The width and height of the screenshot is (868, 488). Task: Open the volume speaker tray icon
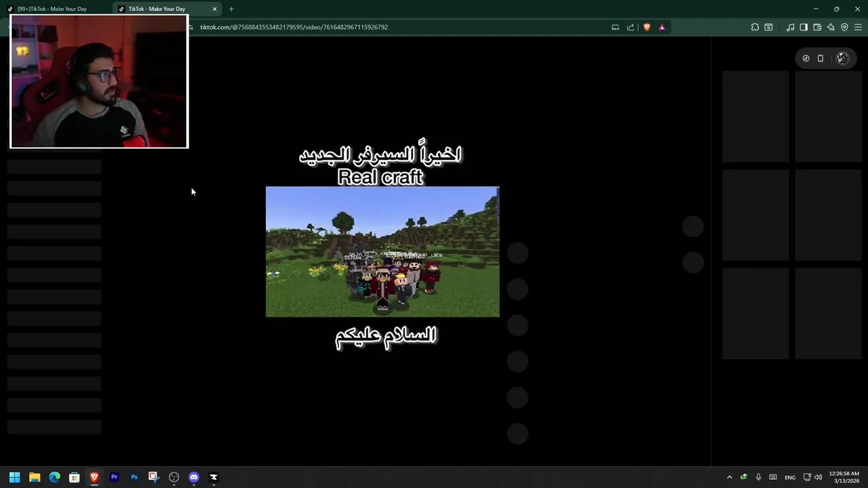(818, 477)
